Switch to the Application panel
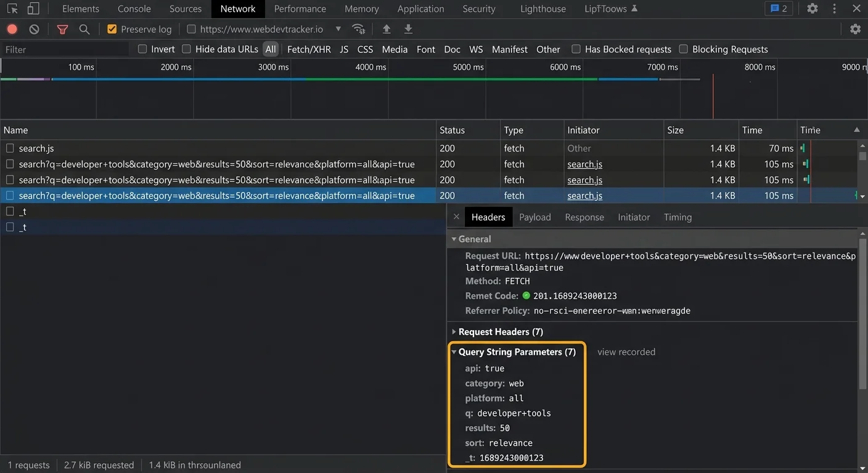 click(421, 9)
